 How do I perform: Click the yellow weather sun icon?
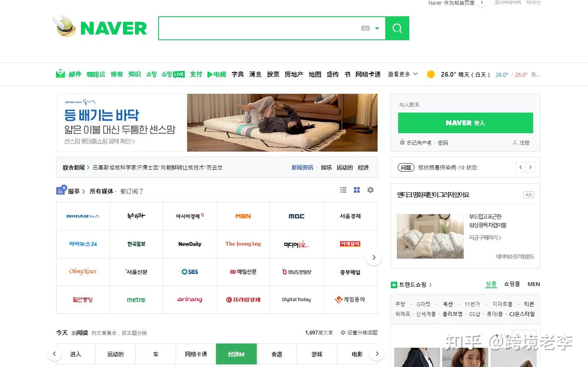click(x=430, y=74)
